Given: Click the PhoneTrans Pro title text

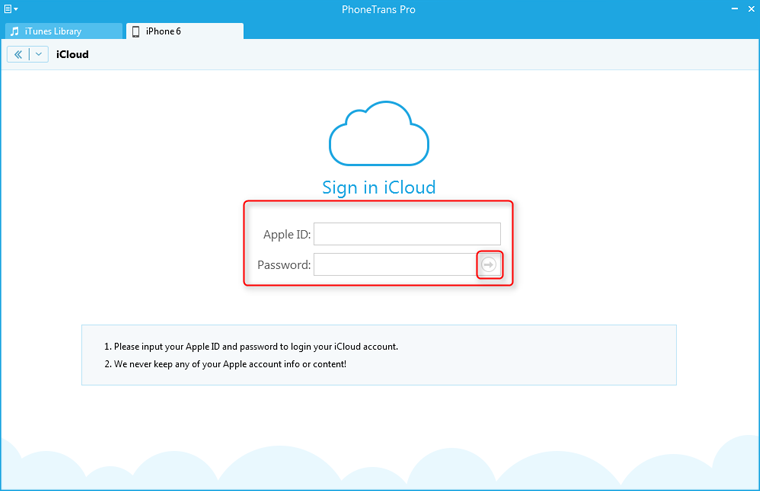Looking at the screenshot, I should (x=379, y=9).
